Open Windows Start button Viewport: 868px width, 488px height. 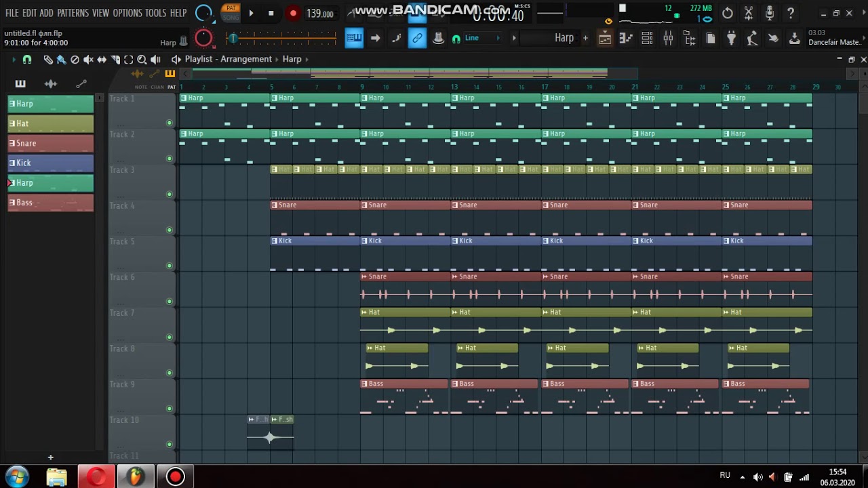pyautogui.click(x=16, y=476)
